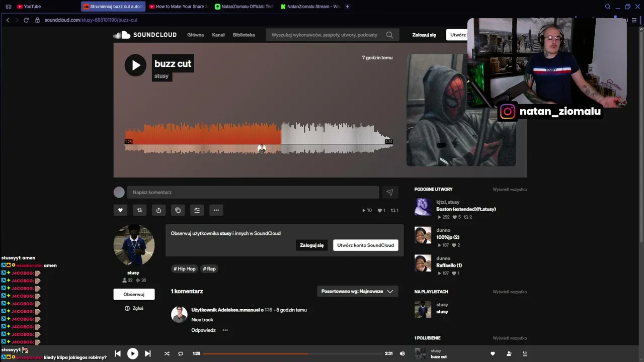The height and width of the screenshot is (362, 644).
Task: Report the track via Zgłoś
Action: (134, 308)
